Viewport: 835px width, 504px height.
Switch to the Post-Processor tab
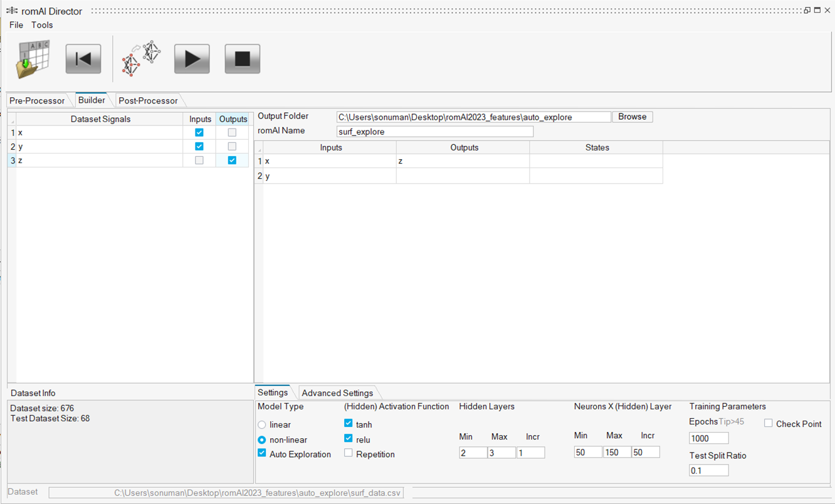[148, 100]
